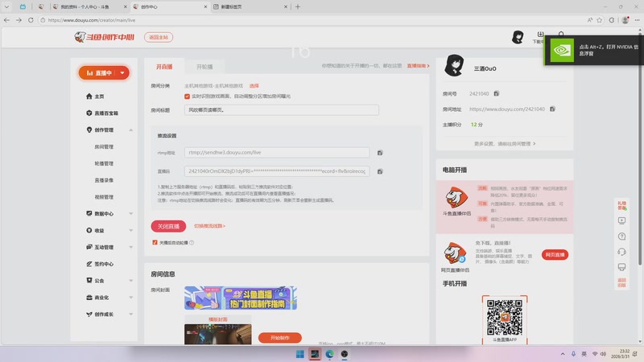Screen dimensions: 644x362
Task: Click the rtmp地址 text field
Action: (x=277, y=152)
